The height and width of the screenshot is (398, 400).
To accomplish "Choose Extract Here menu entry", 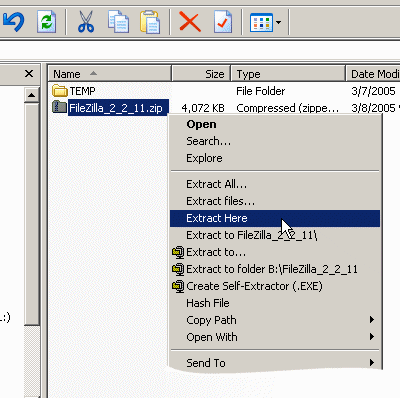I will [275, 218].
